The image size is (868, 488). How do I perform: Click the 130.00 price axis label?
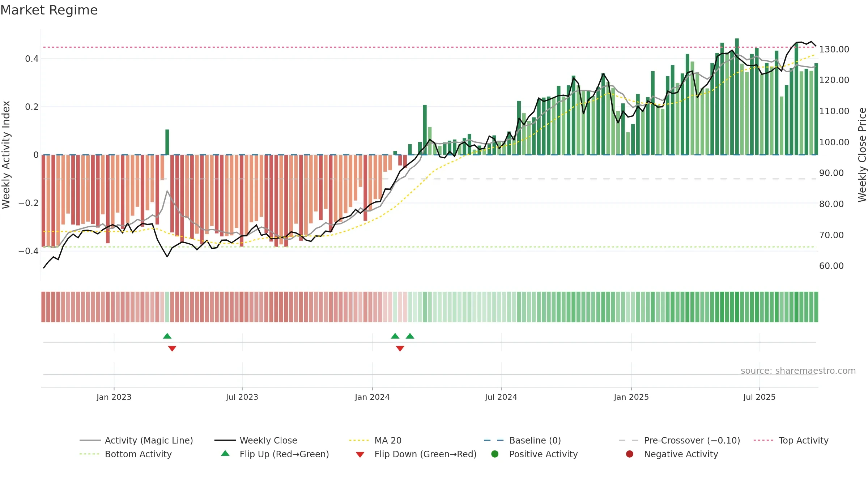click(x=834, y=50)
